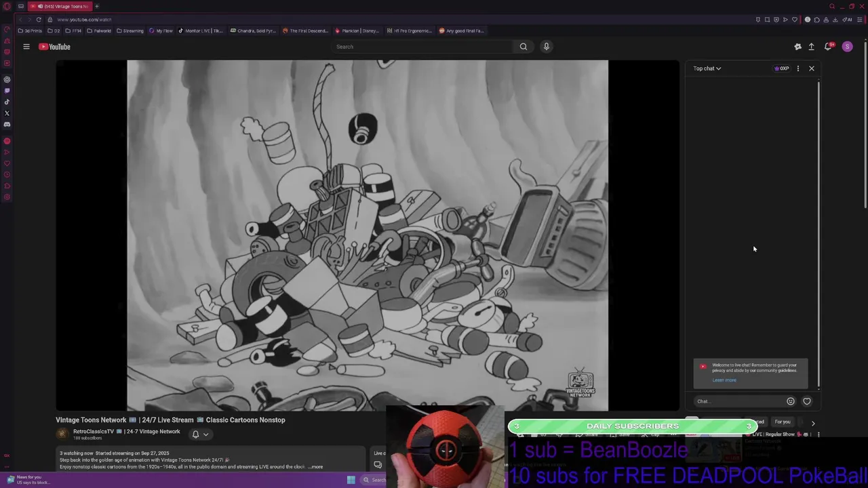This screenshot has height=488, width=868.
Task: Expand the description with "...more"
Action: [316, 467]
